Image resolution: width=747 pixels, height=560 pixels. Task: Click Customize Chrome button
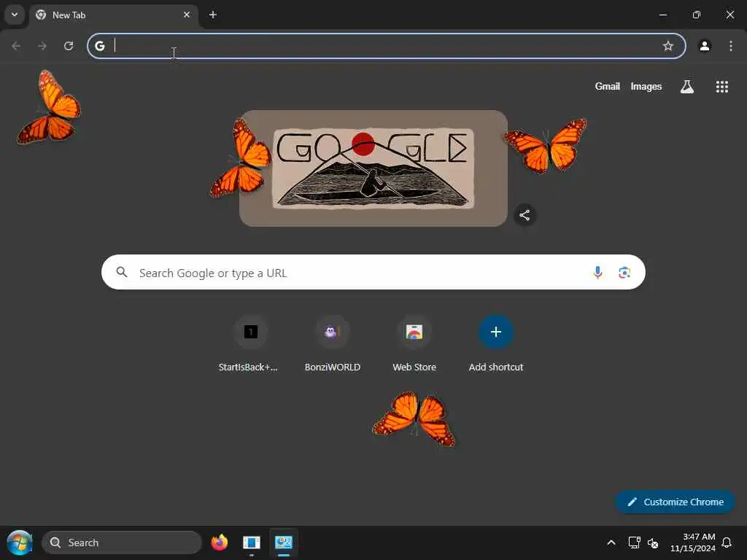675,502
